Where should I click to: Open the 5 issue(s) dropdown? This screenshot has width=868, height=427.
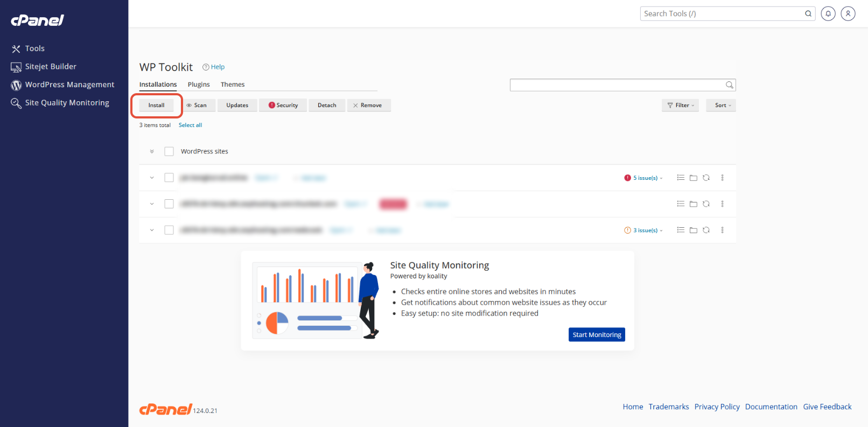(648, 178)
